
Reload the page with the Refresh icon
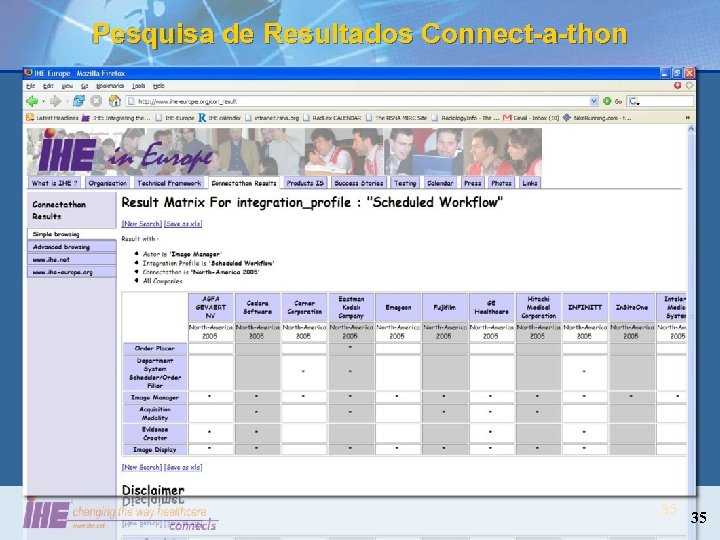(x=79, y=101)
